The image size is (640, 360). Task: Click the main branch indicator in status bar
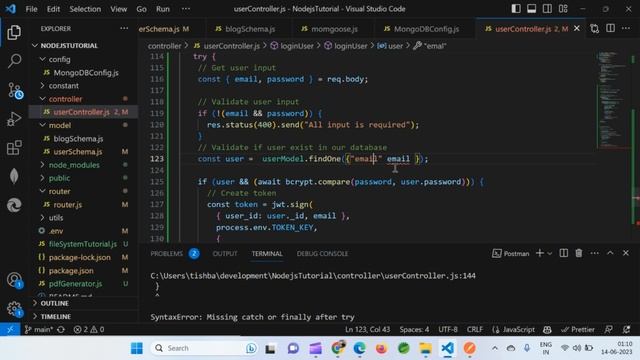pos(38,329)
